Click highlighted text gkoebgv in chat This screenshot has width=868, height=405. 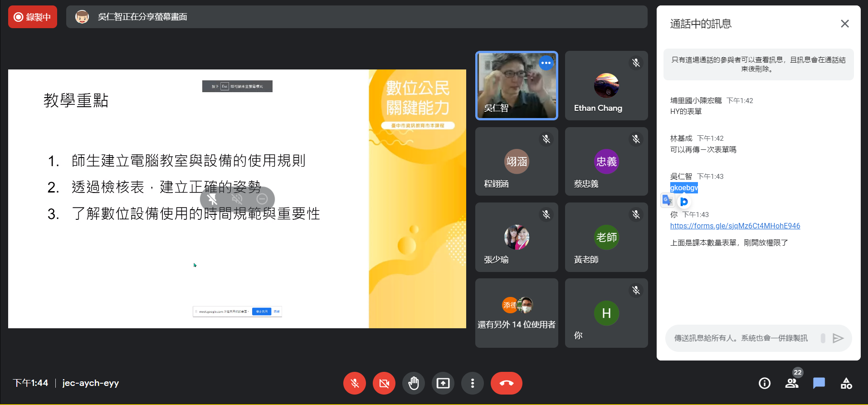point(684,188)
